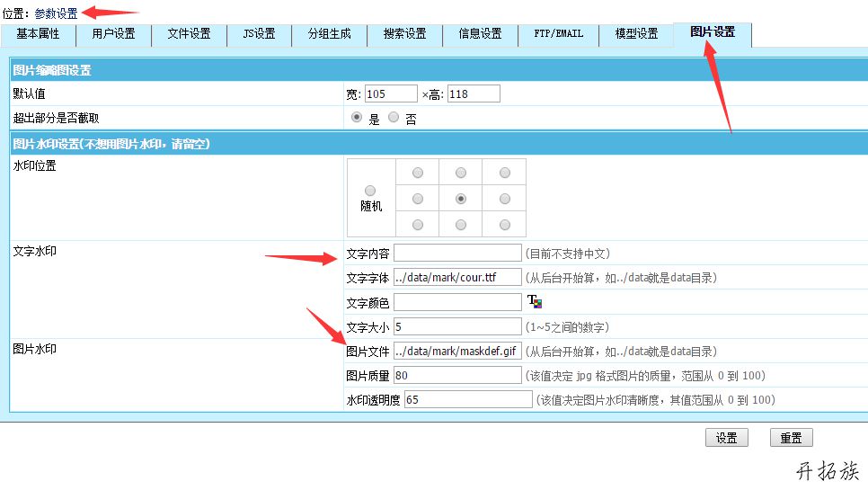
Task: Select the 图片设置 tab
Action: 713,33
